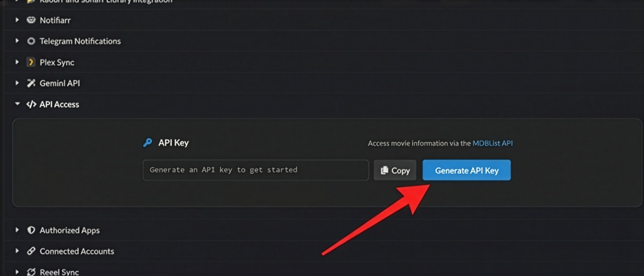
Task: Select the Reeel Sync label
Action: pos(59,272)
